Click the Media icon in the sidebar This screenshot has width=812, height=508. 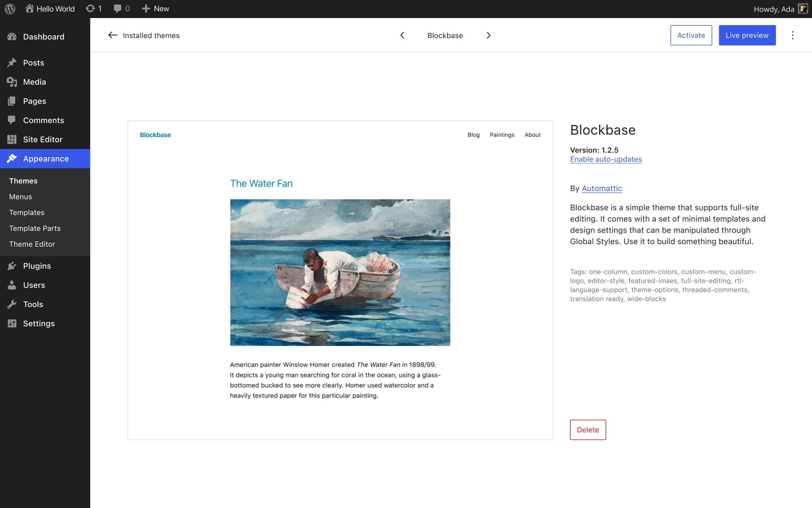click(12, 82)
